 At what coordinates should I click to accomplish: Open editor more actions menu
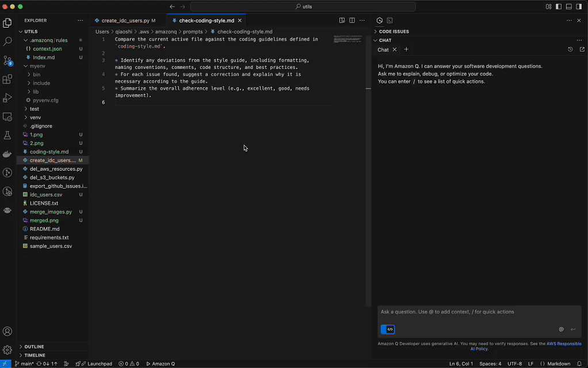click(362, 21)
